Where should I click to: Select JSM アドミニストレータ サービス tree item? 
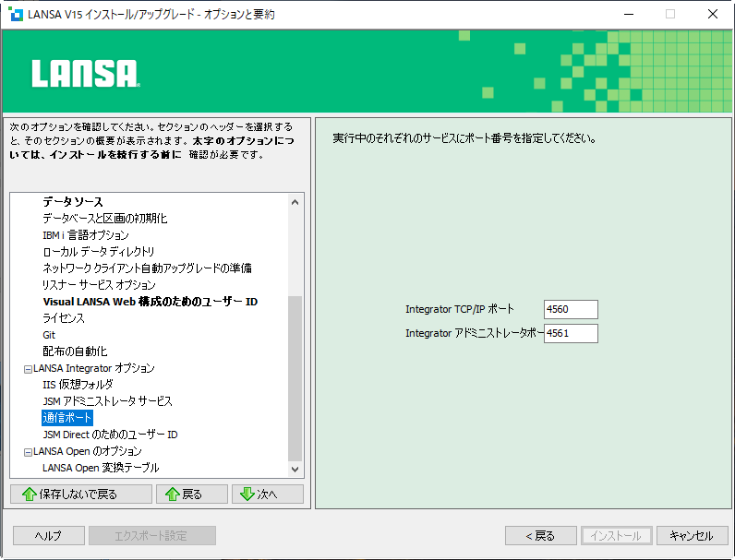pyautogui.click(x=107, y=401)
